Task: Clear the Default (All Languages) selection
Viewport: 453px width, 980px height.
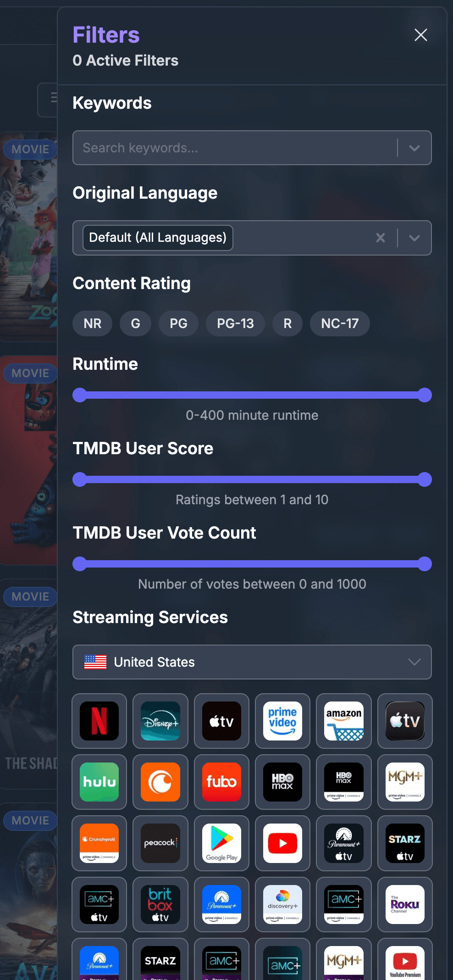Action: coord(381,238)
